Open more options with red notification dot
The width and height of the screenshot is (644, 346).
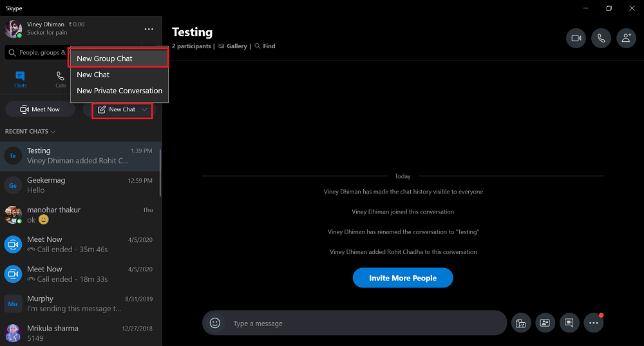coord(594,323)
